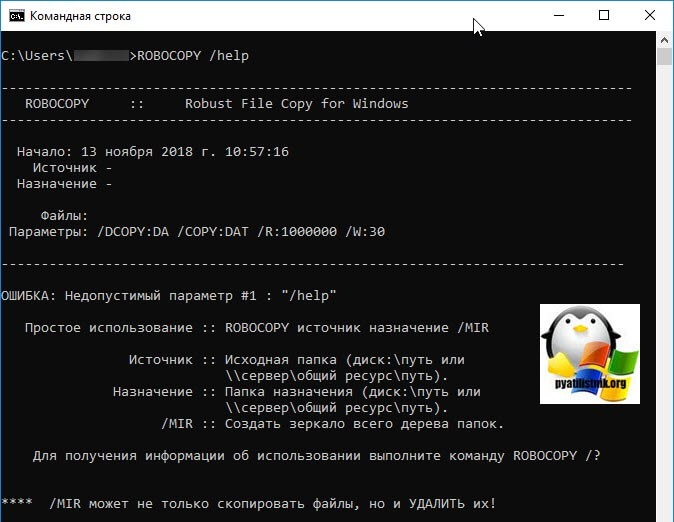Image resolution: width=674 pixels, height=522 pixels.
Task: Click the 'Robust File Copy for Windows' text
Action: click(x=297, y=104)
